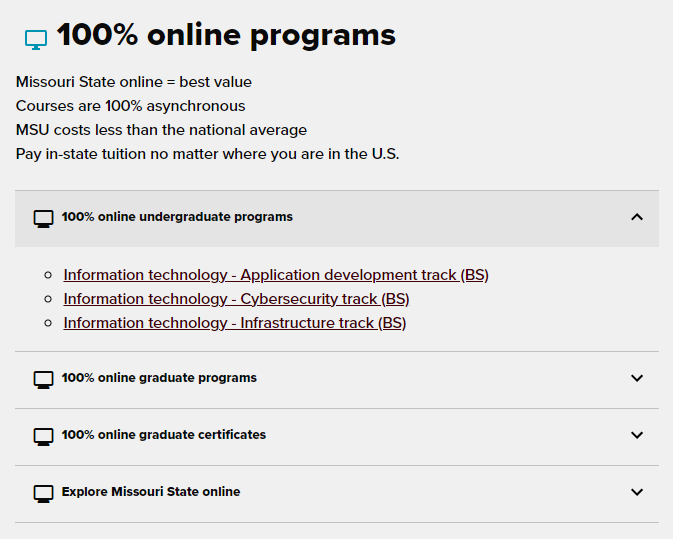Click '100% online undergraduate programs' header label
Image resolution: width=673 pixels, height=539 pixels.
point(177,217)
